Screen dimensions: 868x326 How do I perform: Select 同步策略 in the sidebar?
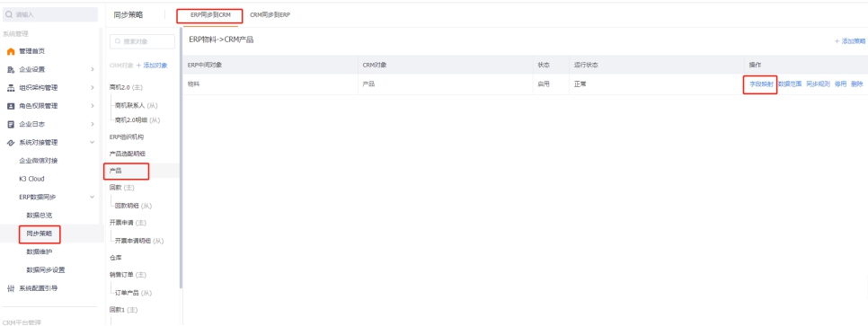40,233
